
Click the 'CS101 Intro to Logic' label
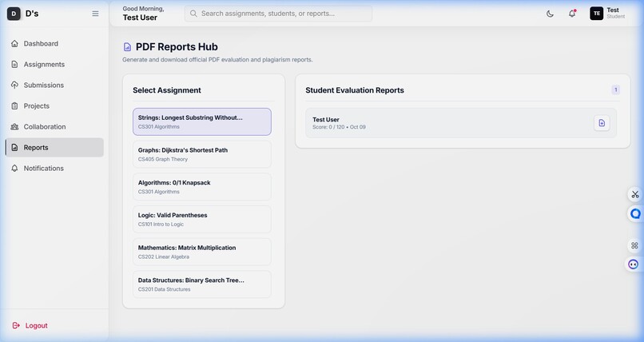click(161, 225)
